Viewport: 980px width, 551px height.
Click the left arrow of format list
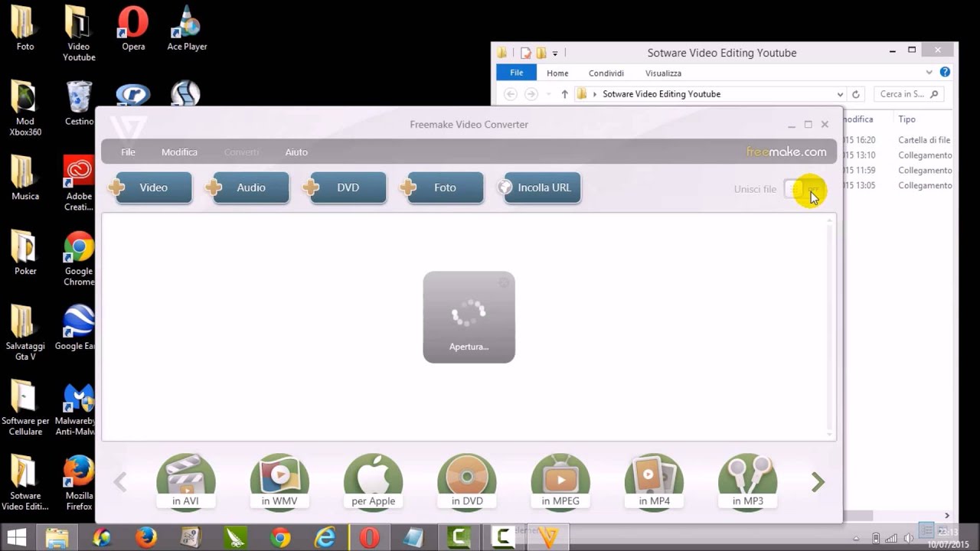120,481
